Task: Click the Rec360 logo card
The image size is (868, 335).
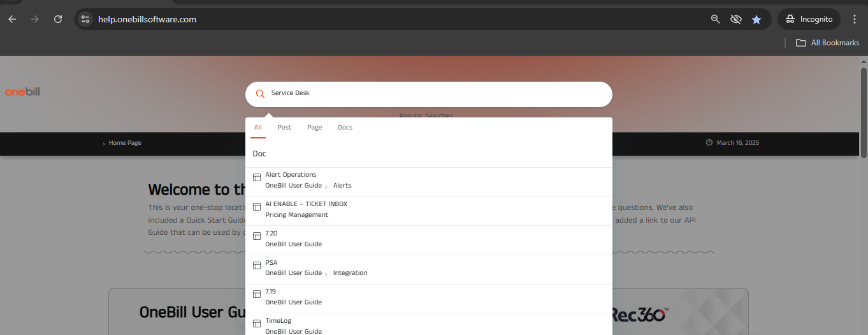Action: pyautogui.click(x=640, y=313)
